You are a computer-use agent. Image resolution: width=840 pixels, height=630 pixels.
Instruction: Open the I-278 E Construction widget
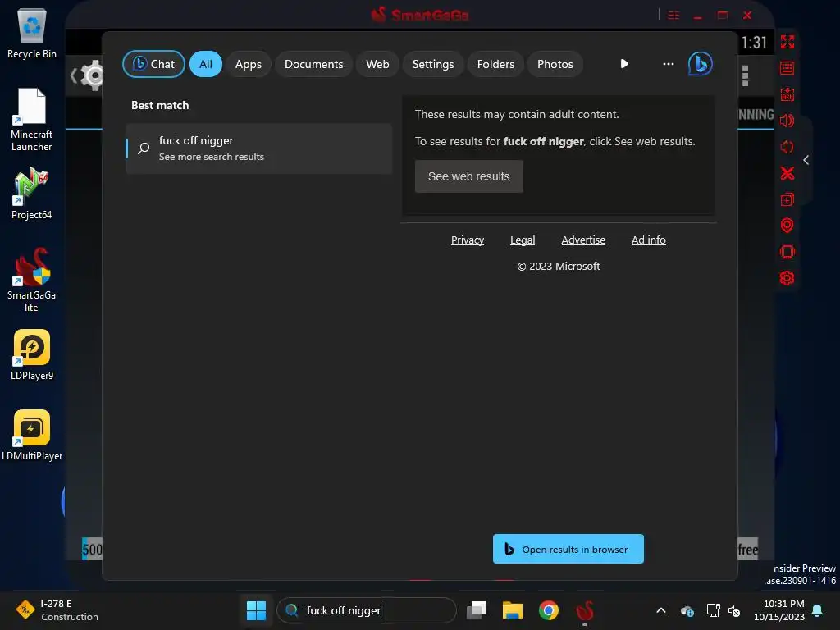[x=57, y=610]
